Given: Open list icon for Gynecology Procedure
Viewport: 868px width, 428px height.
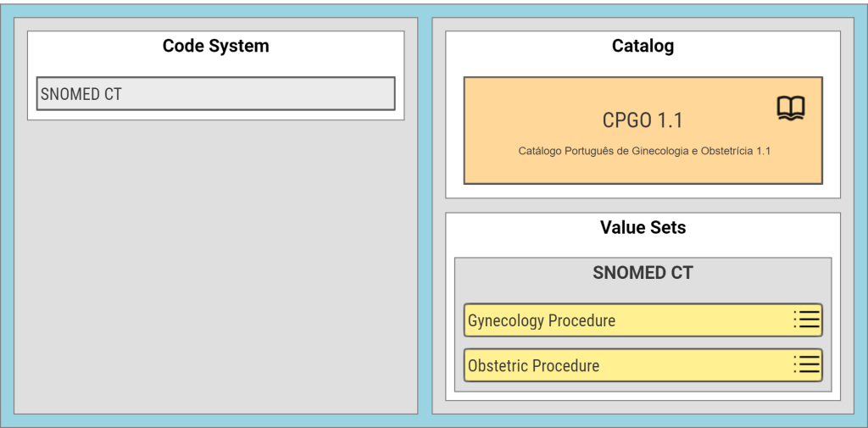Looking at the screenshot, I should coord(806,320).
